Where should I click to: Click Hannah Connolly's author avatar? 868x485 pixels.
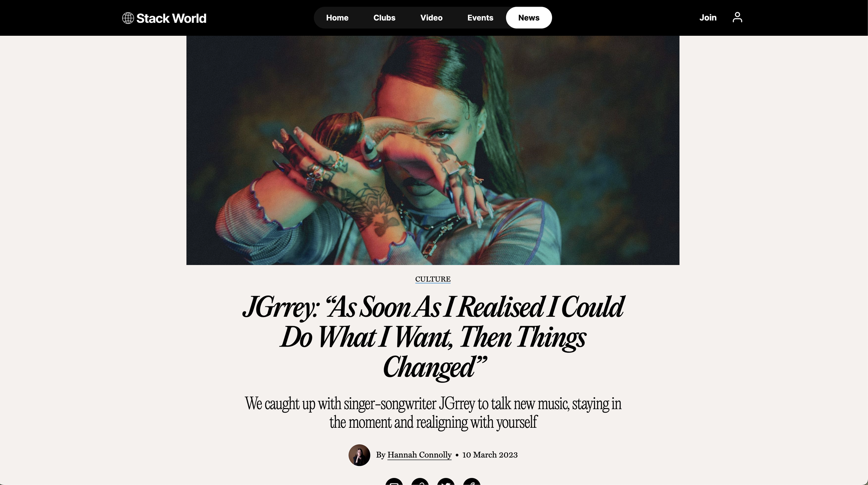pyautogui.click(x=359, y=455)
